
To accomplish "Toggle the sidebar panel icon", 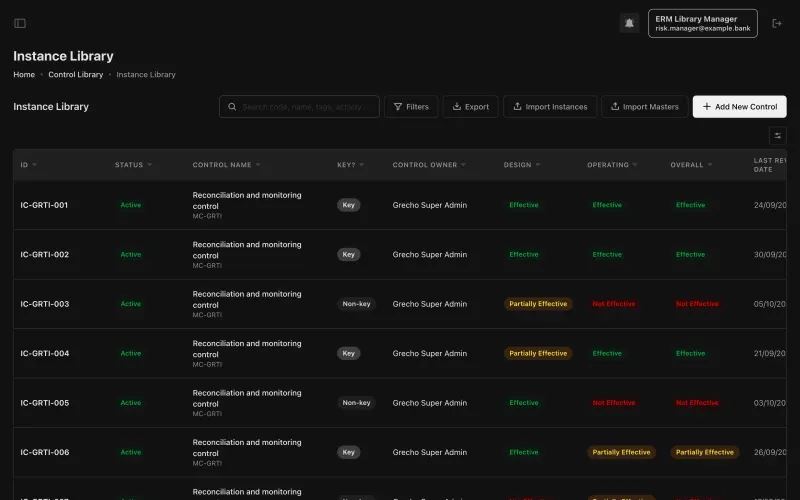I will tap(20, 23).
